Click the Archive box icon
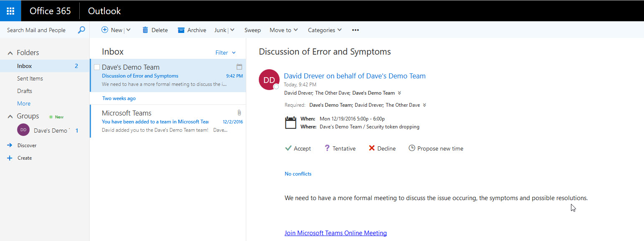 click(181, 30)
